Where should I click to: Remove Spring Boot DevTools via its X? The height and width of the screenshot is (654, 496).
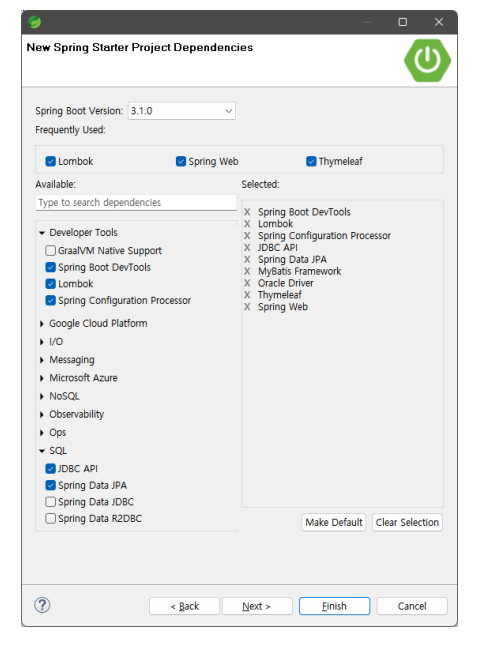247,212
